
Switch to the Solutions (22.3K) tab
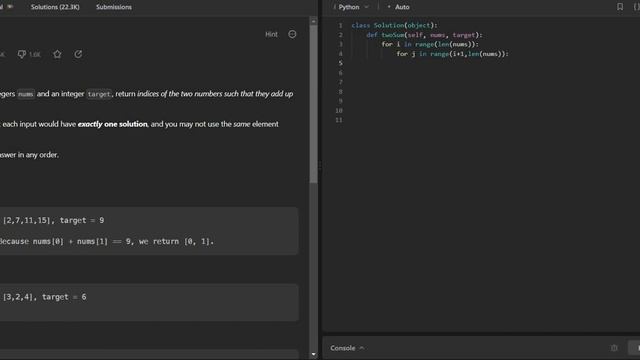[55, 7]
